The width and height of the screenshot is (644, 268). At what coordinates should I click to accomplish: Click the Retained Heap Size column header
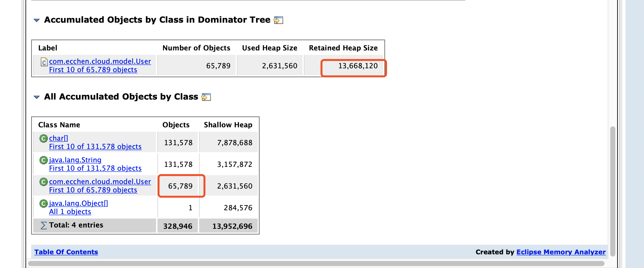(x=343, y=48)
